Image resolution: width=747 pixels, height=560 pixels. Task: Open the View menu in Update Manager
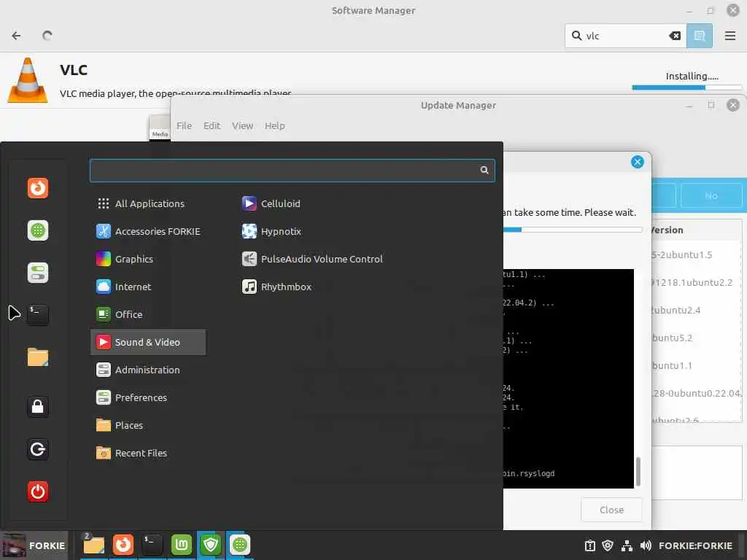(242, 125)
